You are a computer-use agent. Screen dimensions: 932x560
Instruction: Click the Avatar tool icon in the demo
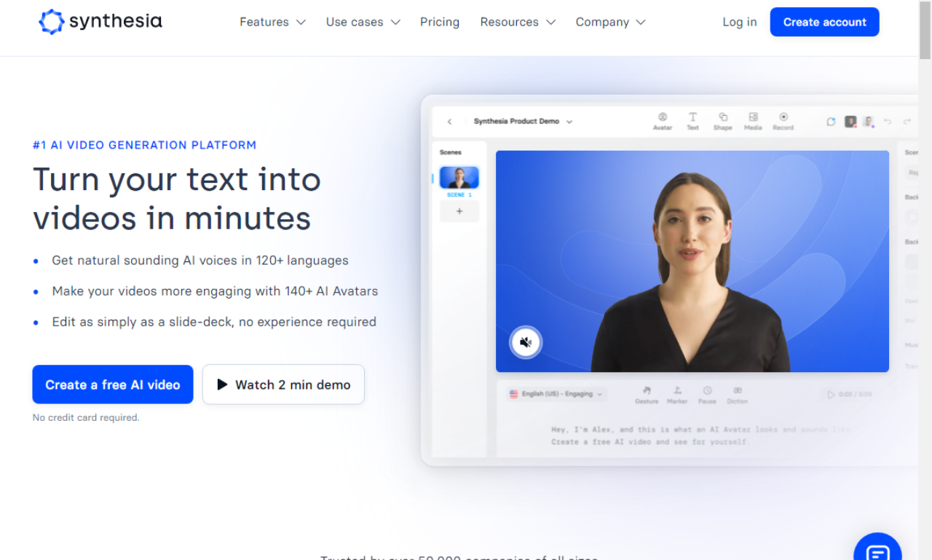[x=663, y=121]
